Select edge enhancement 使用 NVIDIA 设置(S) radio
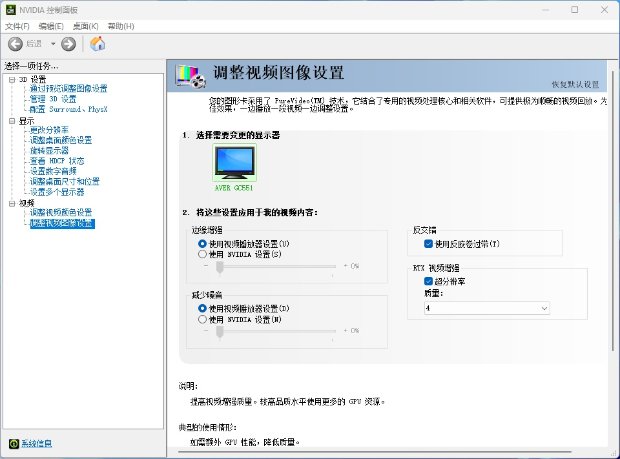 tap(202, 254)
